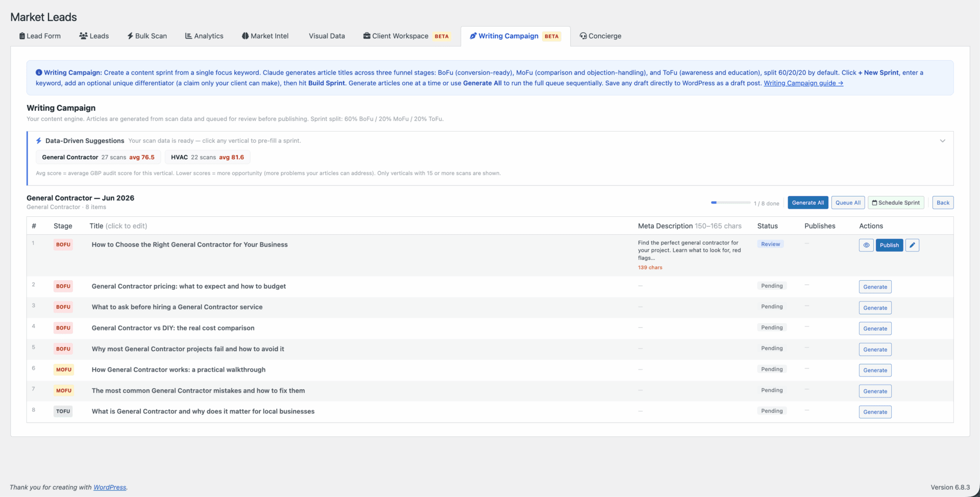Click the lightning icon beside Data-Driven Suggestions
Screen dimensions: 980x497
(39, 141)
